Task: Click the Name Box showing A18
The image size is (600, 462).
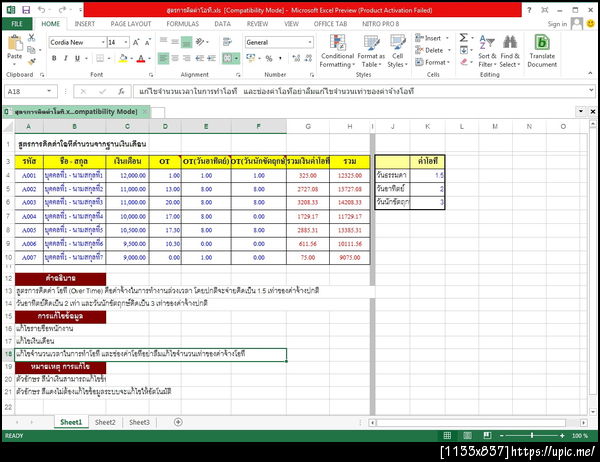Action: 25,91
